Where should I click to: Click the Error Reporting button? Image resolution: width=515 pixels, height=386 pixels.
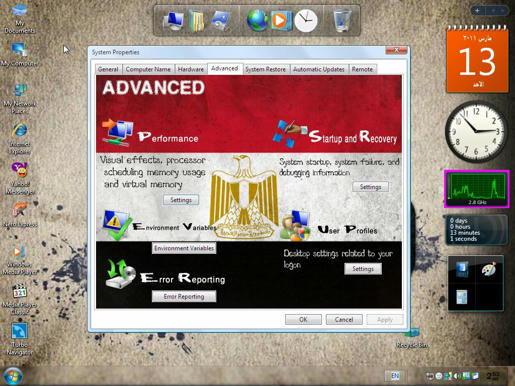(184, 297)
